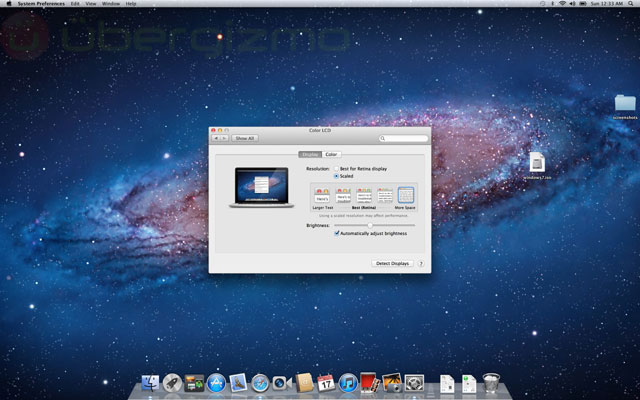Open the View menu in menu bar
Screen dimensions: 640x400
(91, 4)
